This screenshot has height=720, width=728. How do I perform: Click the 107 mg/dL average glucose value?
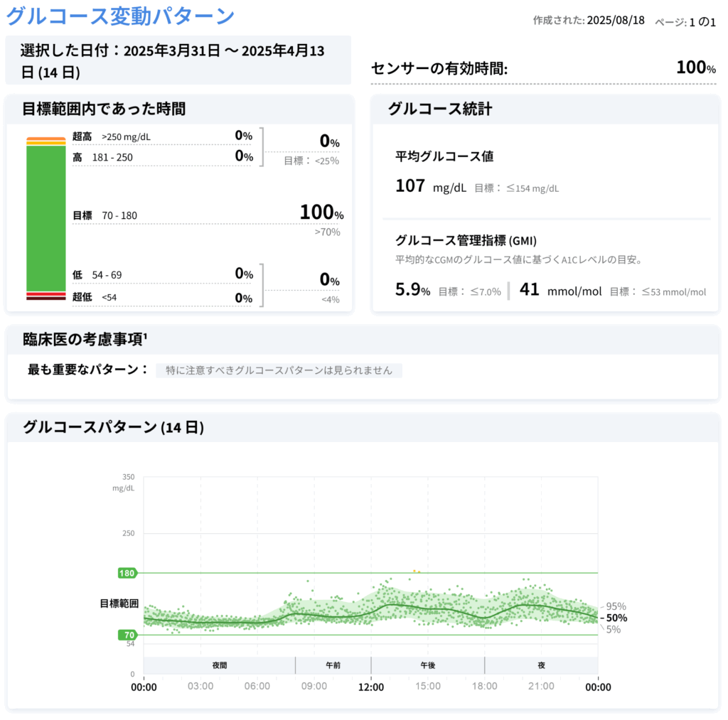pos(430,187)
